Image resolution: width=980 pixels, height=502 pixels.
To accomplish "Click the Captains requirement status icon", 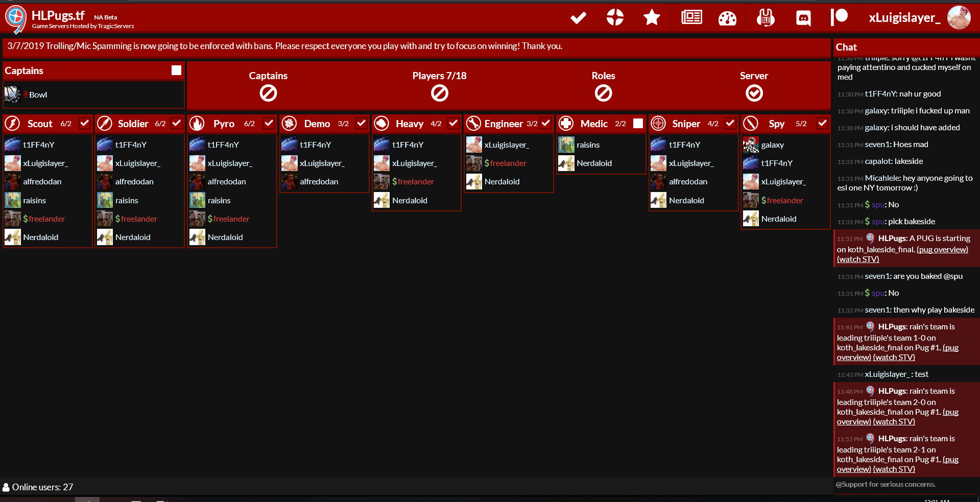I will click(x=268, y=93).
